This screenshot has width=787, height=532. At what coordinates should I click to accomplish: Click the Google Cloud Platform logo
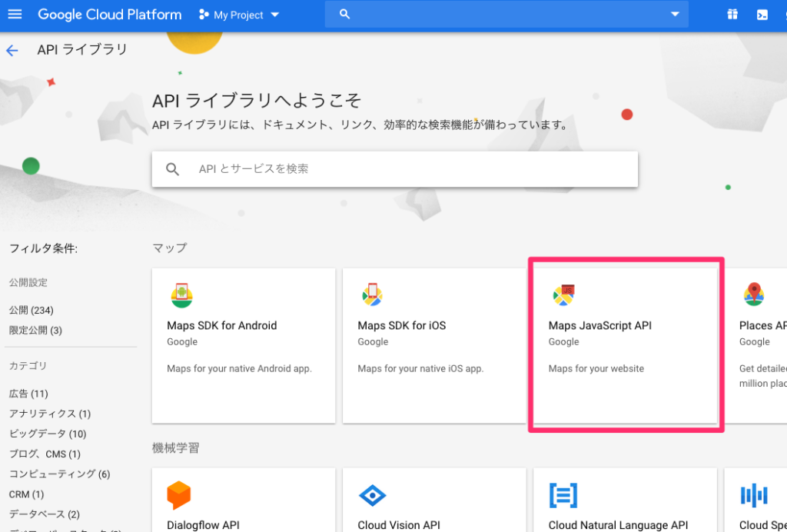pyautogui.click(x=109, y=15)
